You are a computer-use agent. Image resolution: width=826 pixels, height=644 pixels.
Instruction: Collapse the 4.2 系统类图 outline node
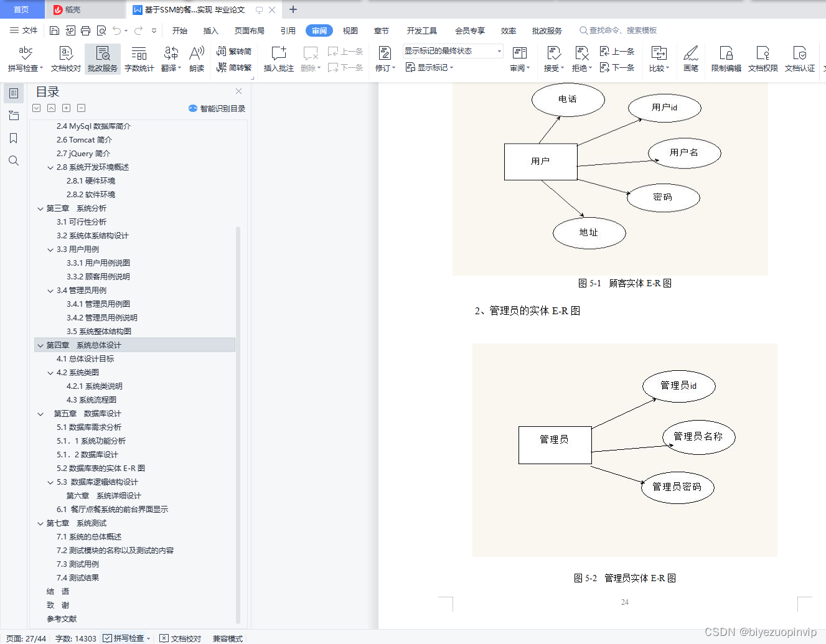pyautogui.click(x=50, y=373)
